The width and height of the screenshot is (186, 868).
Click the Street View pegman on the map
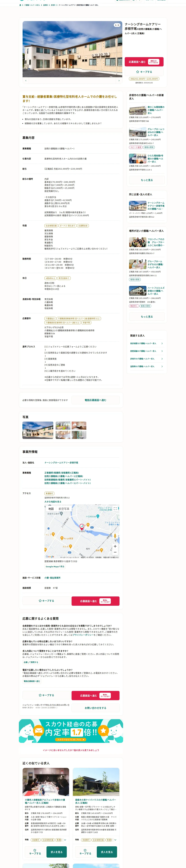point(115,536)
